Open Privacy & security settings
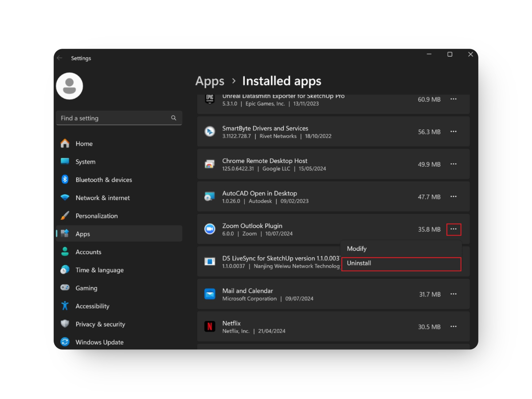 (x=100, y=324)
